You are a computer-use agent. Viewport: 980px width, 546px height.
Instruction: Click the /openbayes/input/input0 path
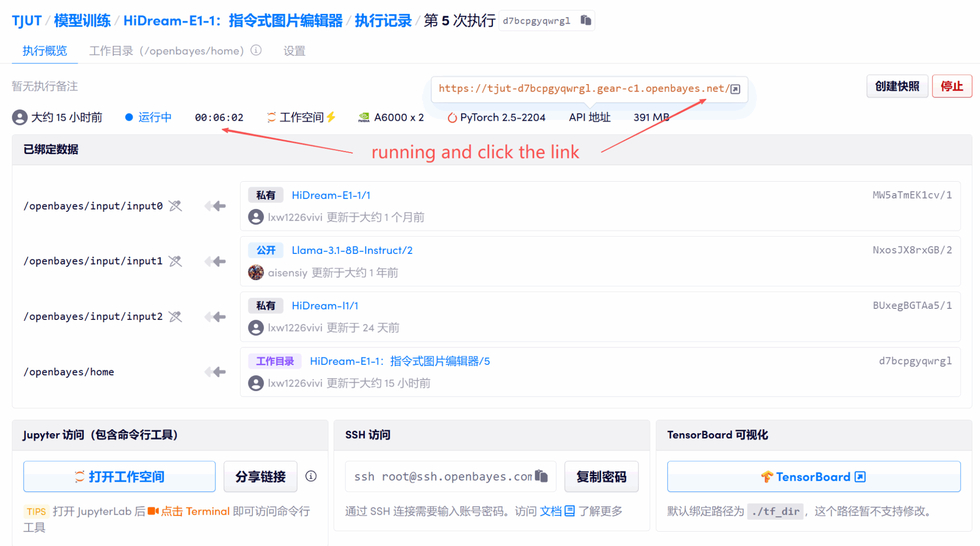93,206
